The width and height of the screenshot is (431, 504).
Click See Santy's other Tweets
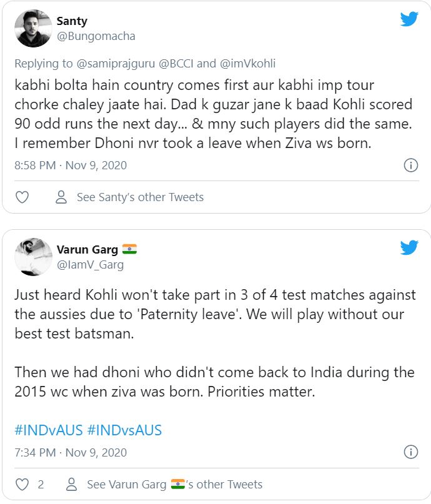point(140,197)
